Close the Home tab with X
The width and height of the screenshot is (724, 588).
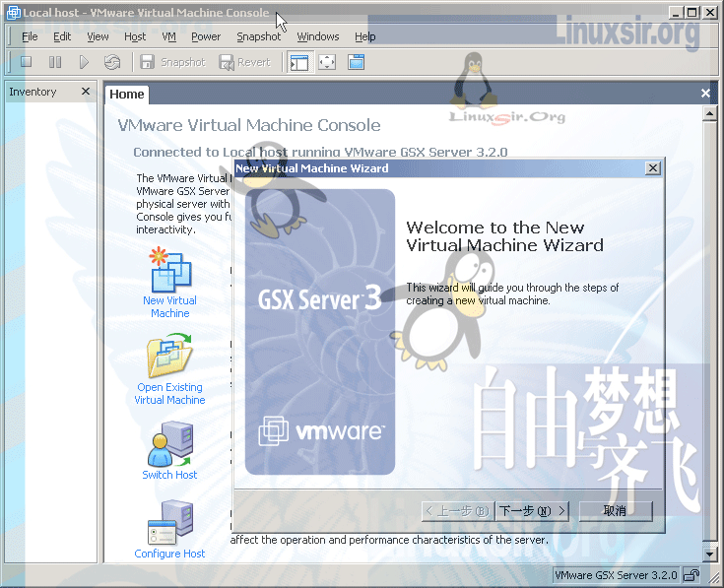click(705, 94)
